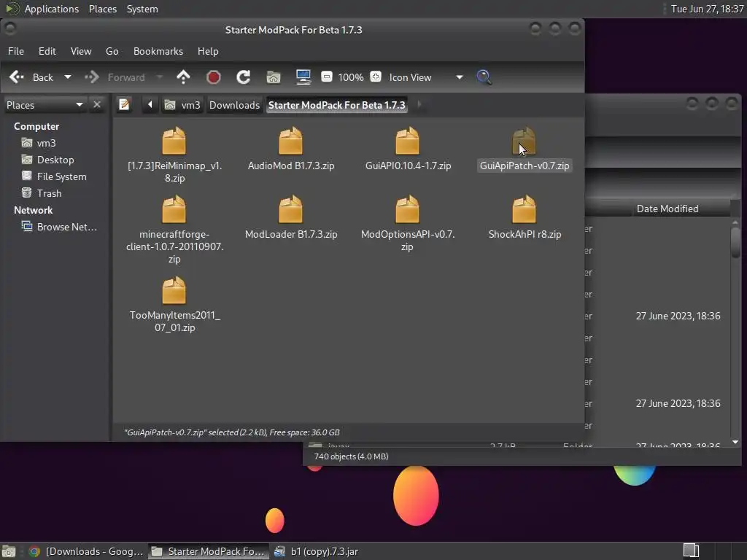Screen dimensions: 747x560
Task: Go up to parent folder arrow
Action: [x=183, y=77]
